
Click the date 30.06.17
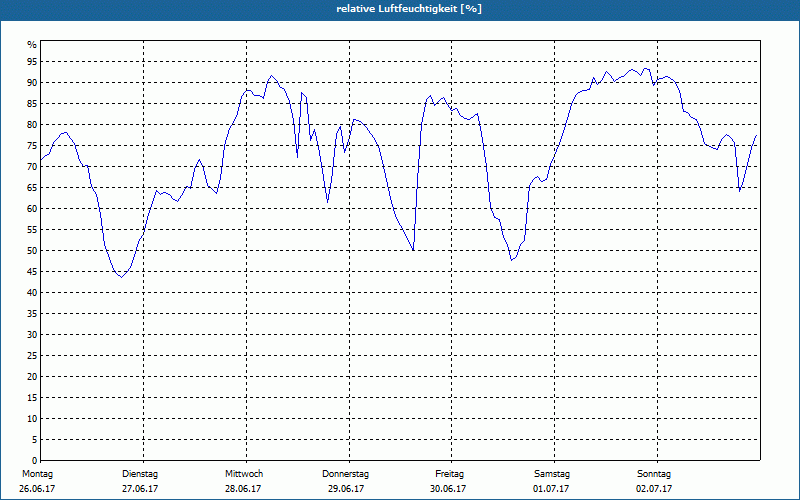pos(448,489)
